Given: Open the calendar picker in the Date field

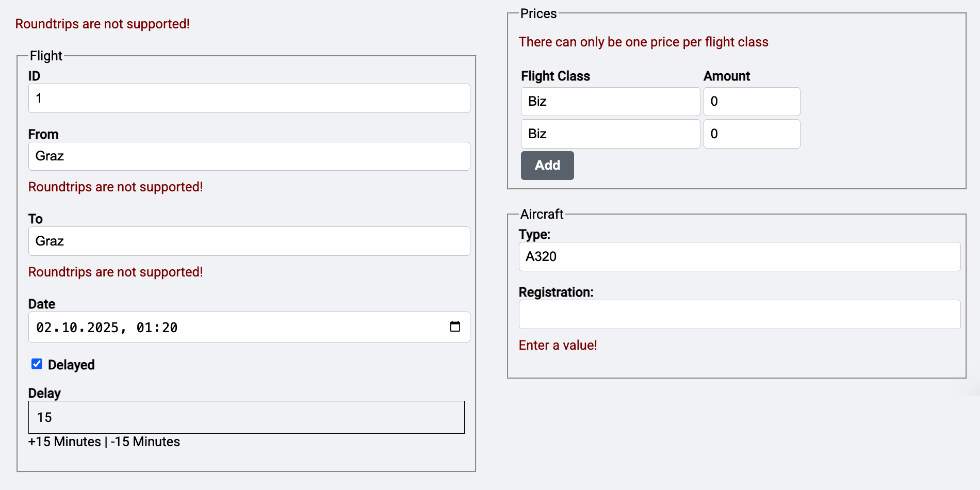Looking at the screenshot, I should tap(455, 326).
